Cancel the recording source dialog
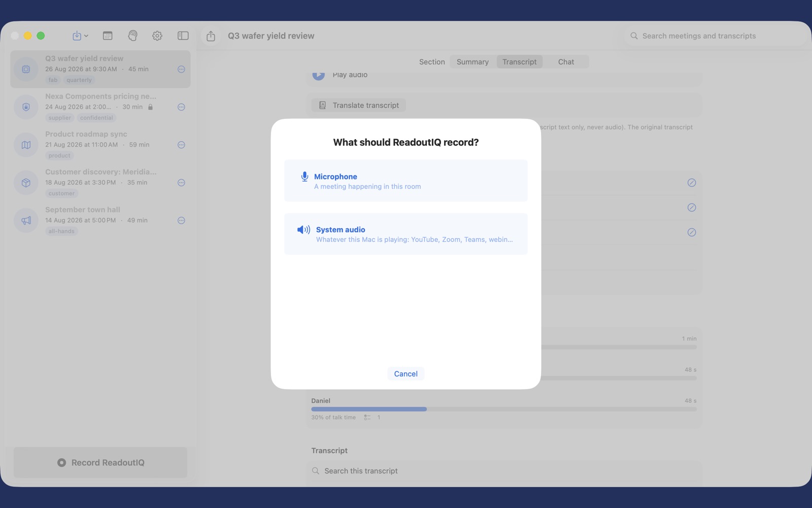 405,374
